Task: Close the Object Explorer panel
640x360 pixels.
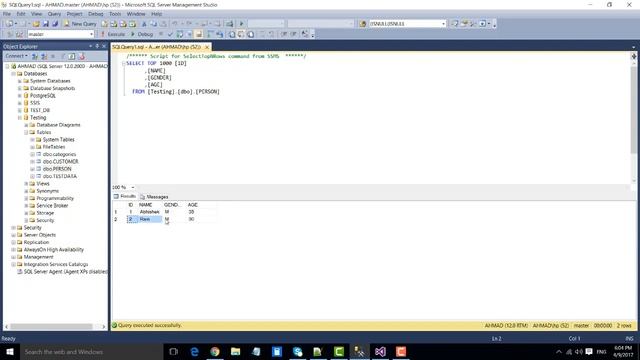Action: [x=104, y=46]
